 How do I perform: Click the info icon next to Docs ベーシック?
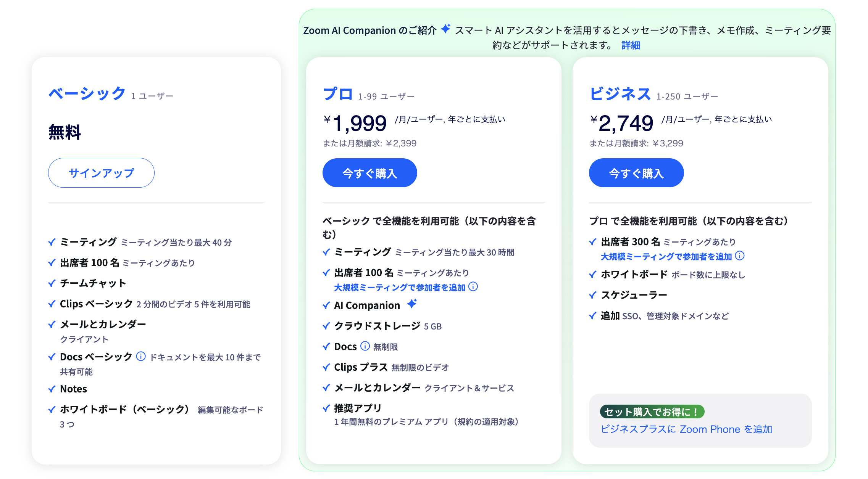coord(141,356)
